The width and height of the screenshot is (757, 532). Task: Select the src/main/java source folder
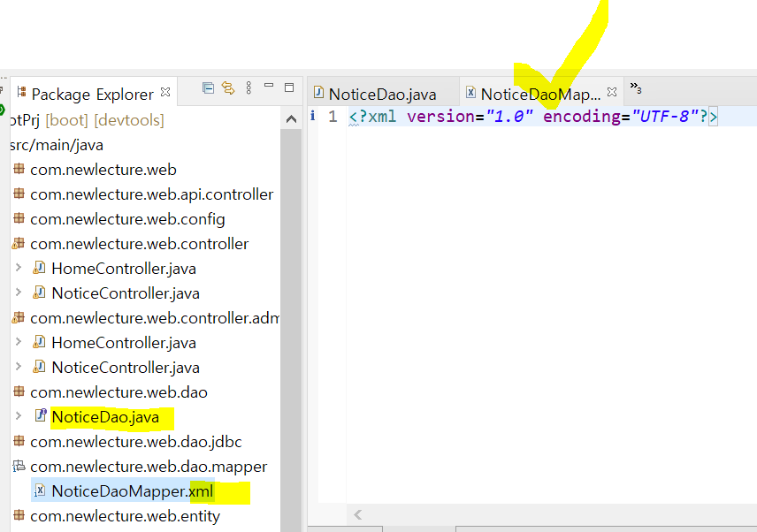[x=57, y=145]
